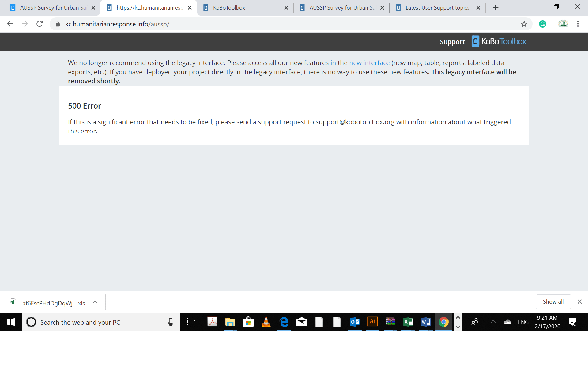
Task: Click the KoBoToolbox logo in header
Action: [499, 41]
